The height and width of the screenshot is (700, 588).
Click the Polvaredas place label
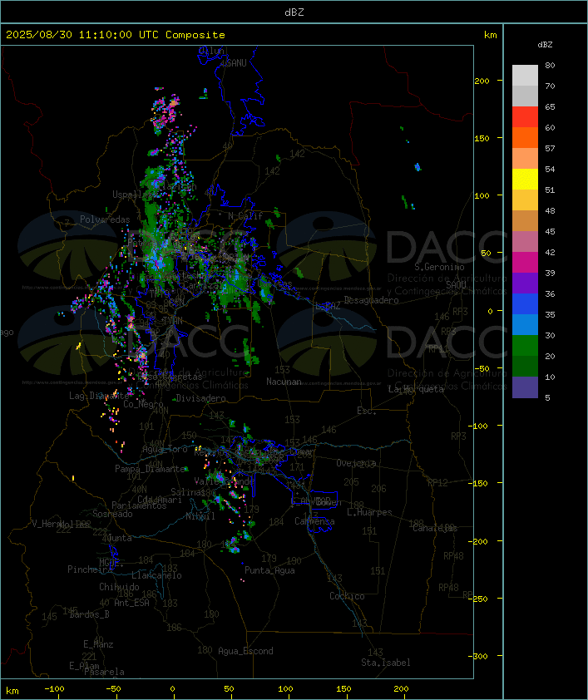pyautogui.click(x=105, y=219)
